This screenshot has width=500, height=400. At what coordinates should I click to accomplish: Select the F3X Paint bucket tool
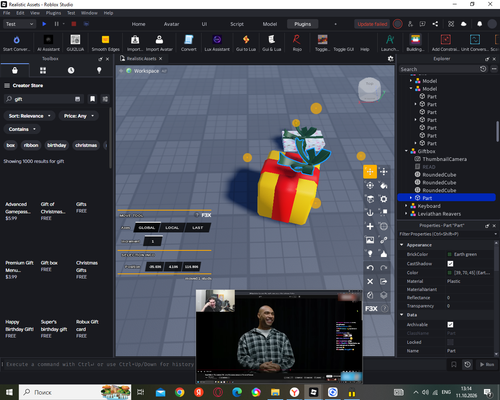pyautogui.click(x=384, y=185)
